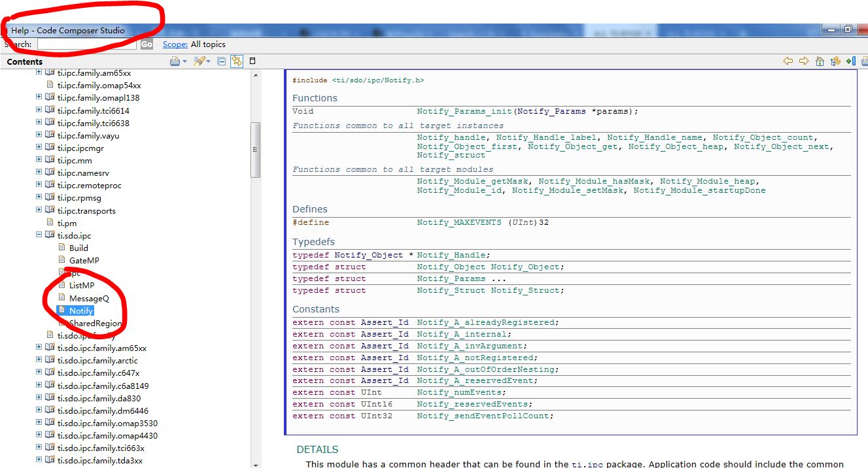Toggle Link with Contents button
This screenshot has height=468, width=868.
[236, 61]
